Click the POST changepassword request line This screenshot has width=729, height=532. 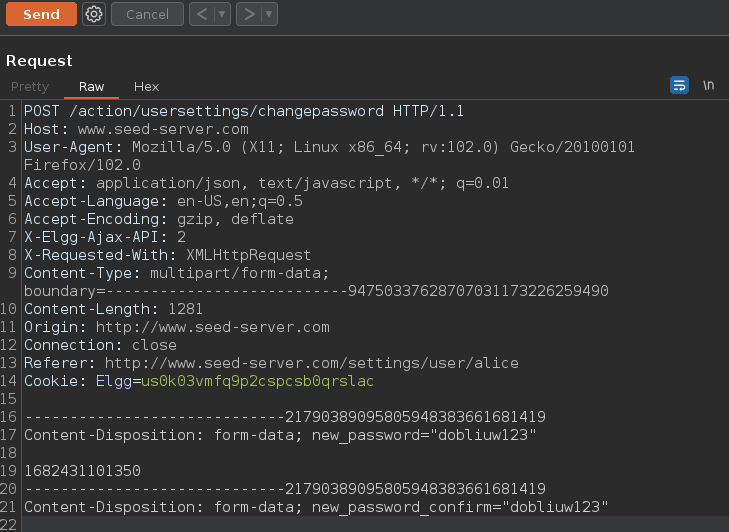click(x=243, y=111)
